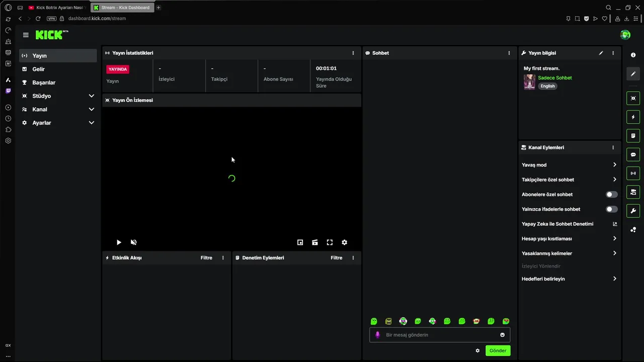Unmute the stream preview audio
The image size is (644, 362).
tap(133, 242)
